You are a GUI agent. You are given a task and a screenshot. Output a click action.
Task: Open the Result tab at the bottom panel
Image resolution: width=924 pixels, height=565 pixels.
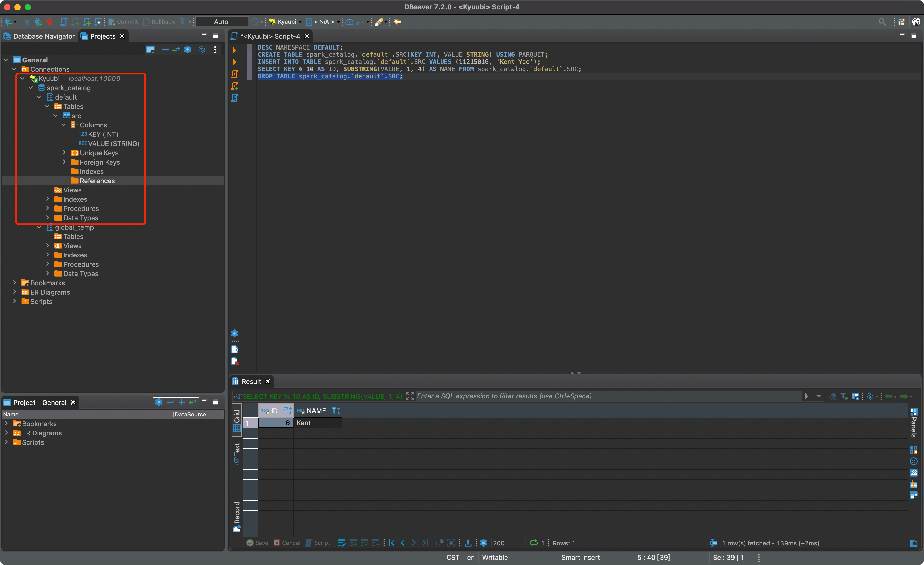pos(251,381)
